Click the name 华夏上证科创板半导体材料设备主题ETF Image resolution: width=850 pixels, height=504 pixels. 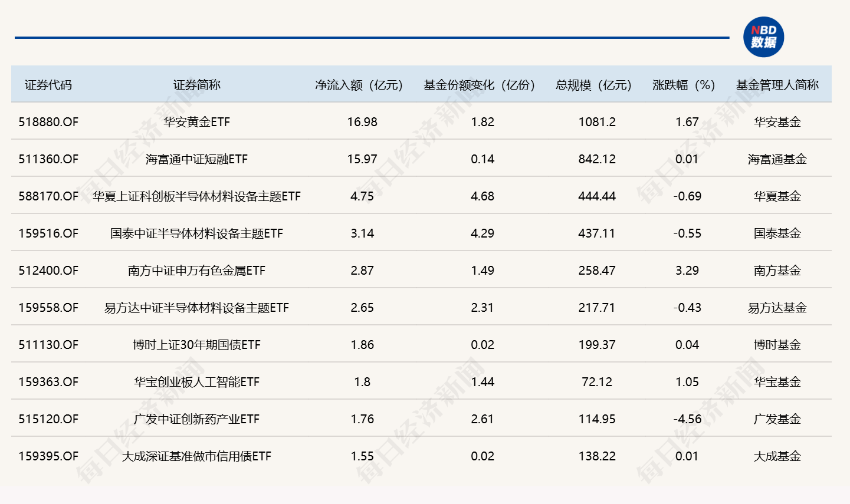click(x=196, y=196)
